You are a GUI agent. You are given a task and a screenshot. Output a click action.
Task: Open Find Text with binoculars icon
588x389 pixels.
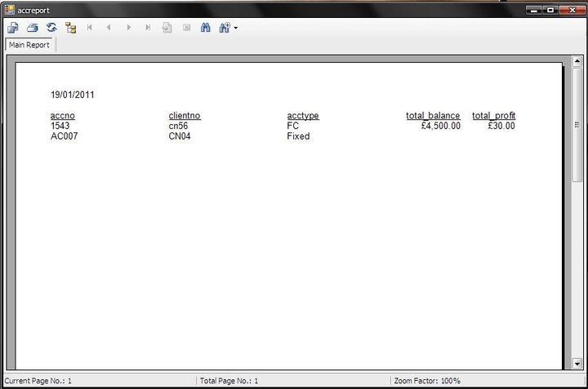pos(206,28)
